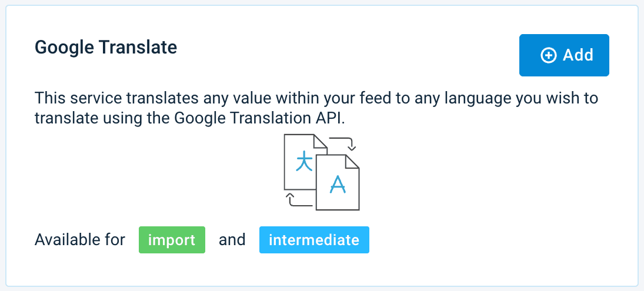Click the "Available for" label

point(80,240)
